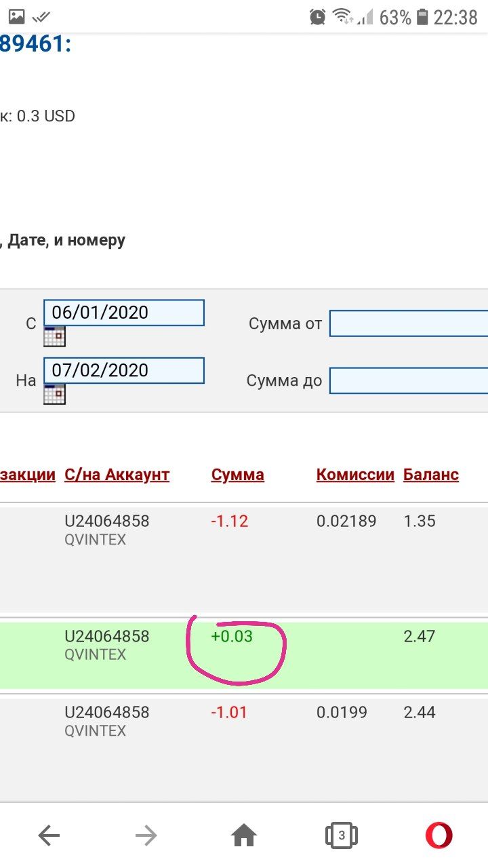
Task: Open the calendar picker under the 07/02/2020 date
Action: point(54,394)
